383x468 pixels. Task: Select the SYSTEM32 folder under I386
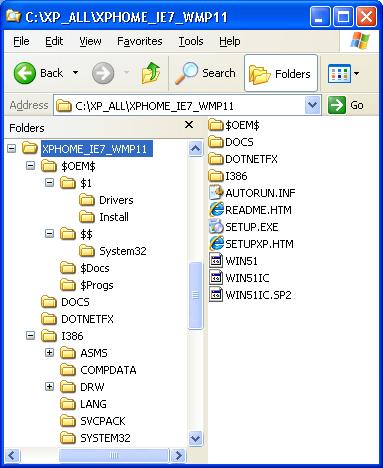pyautogui.click(x=105, y=438)
